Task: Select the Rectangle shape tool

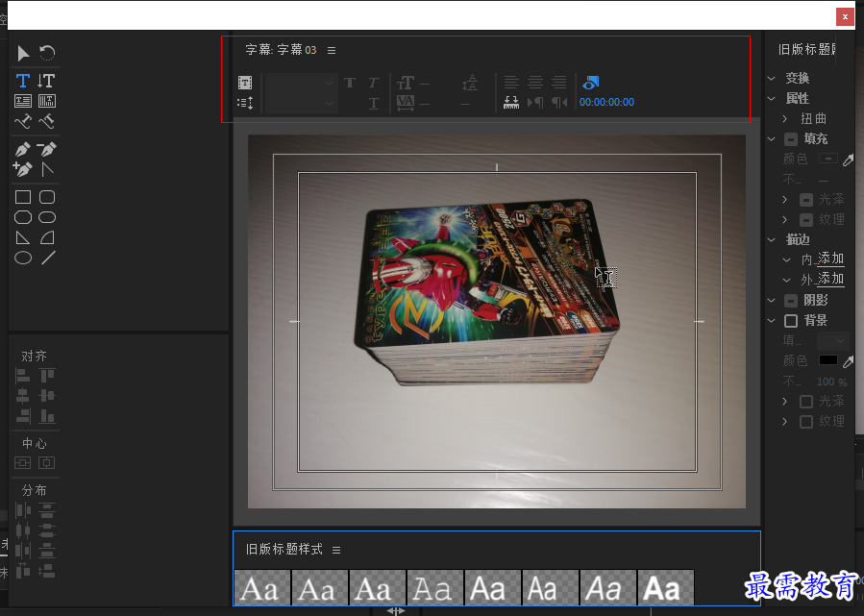Action: [23, 197]
